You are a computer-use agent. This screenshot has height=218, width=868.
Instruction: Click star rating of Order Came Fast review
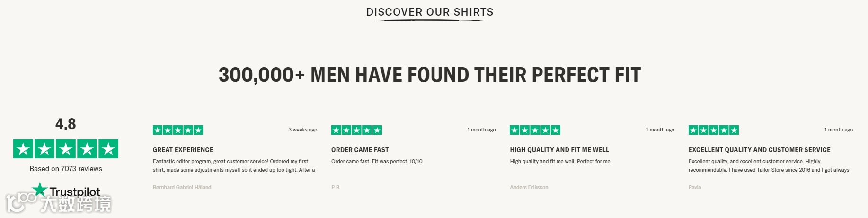pos(356,130)
